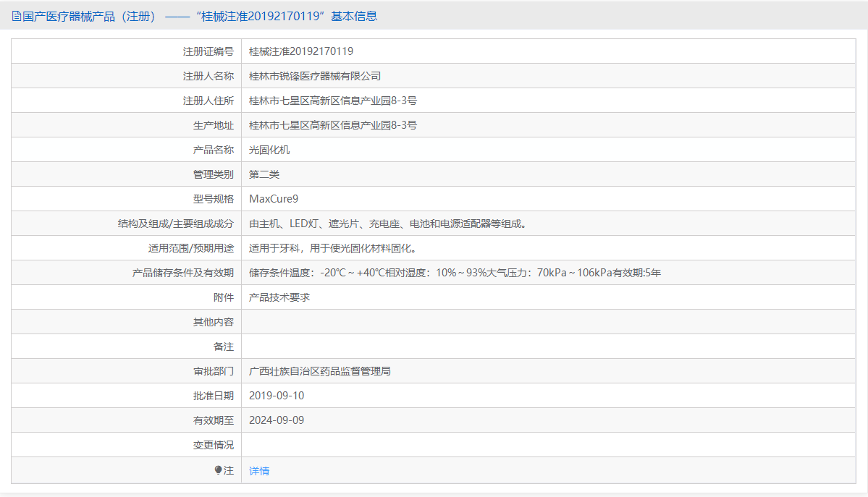
Task: Open the 详情 link
Action: pyautogui.click(x=258, y=470)
